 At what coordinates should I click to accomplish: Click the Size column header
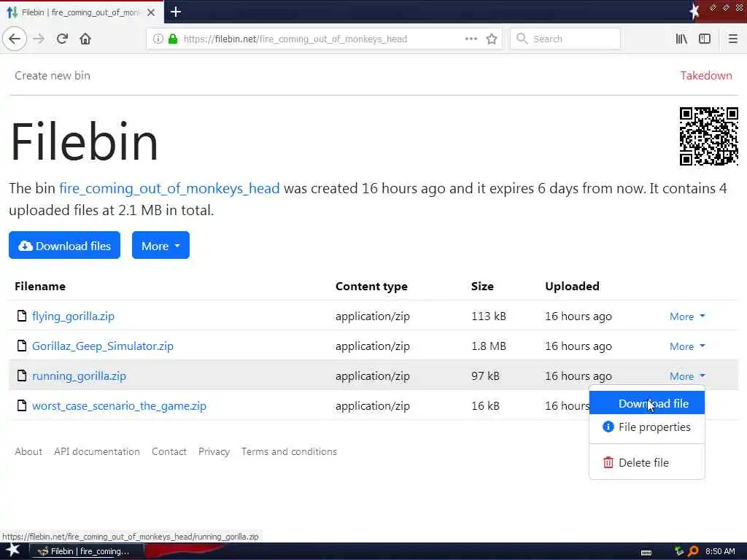point(482,286)
